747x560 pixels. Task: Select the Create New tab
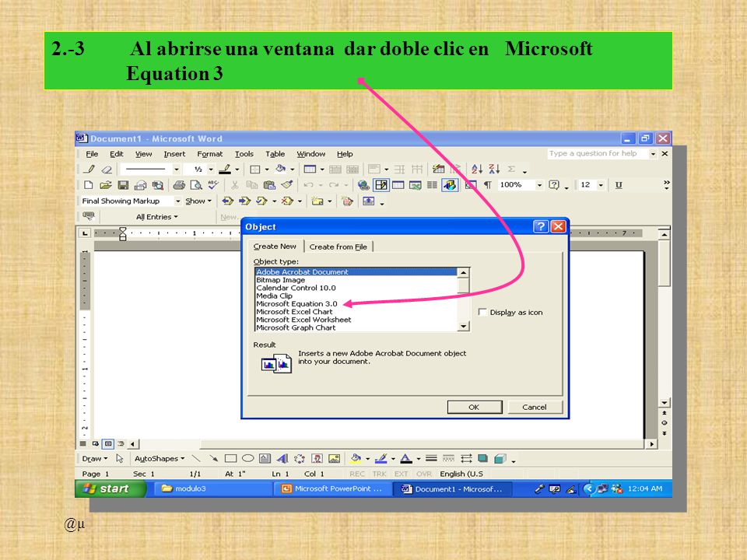click(x=275, y=247)
